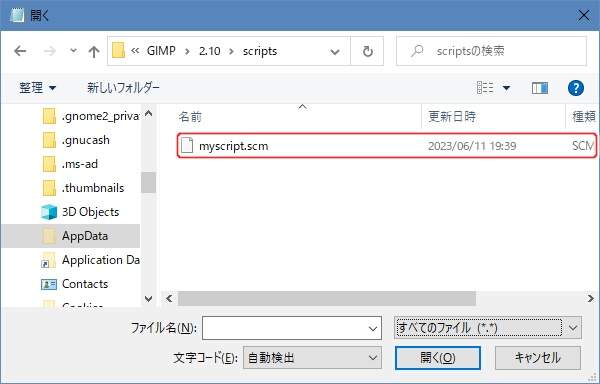Click the horizontal scrollbar thumb
The image size is (600, 384).
[x=327, y=298]
